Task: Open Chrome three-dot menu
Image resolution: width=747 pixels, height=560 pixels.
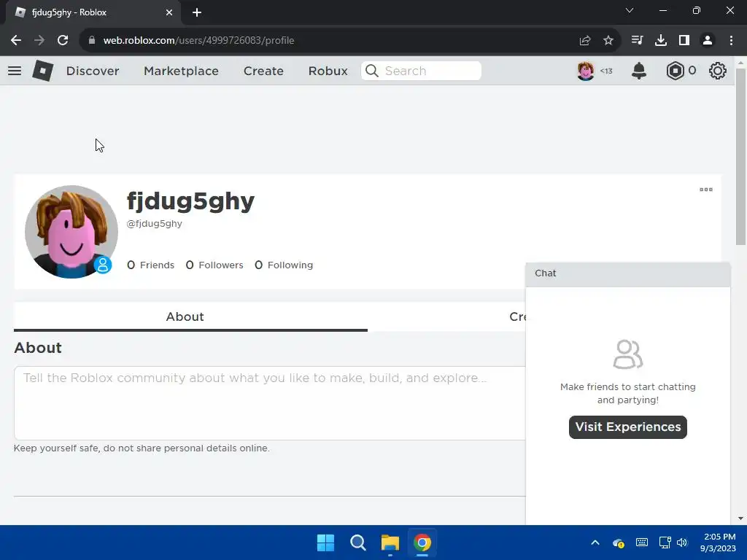Action: coord(731,41)
